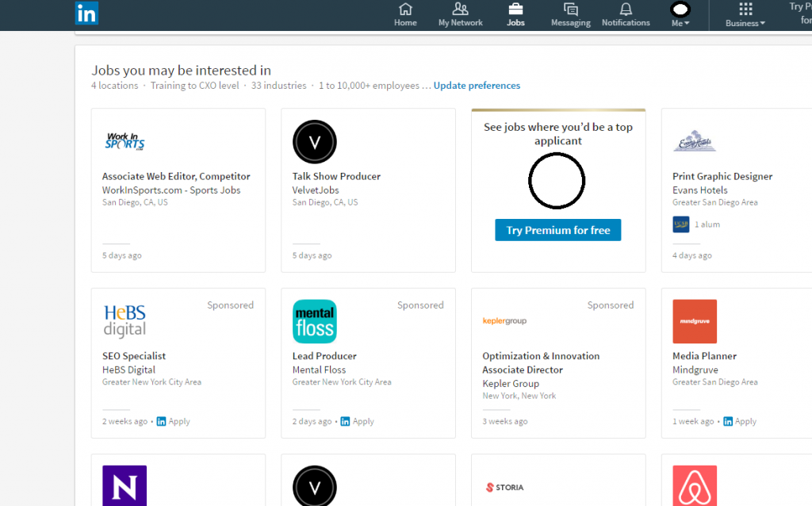Image resolution: width=812 pixels, height=506 pixels.
Task: Click the 4 locations preference text
Action: pos(114,86)
